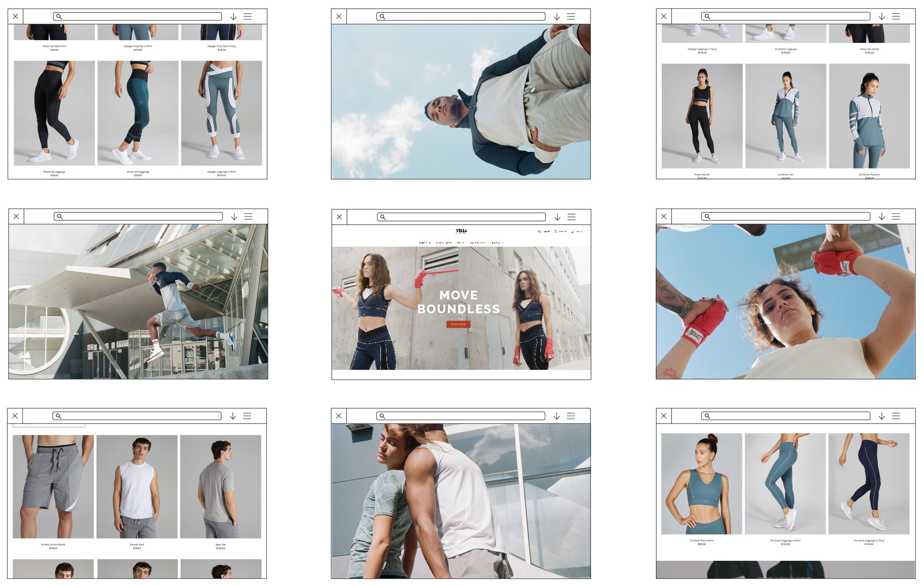Screen dimensions: 924x585
Task: Open the Apex Top name link
Action: point(221,545)
